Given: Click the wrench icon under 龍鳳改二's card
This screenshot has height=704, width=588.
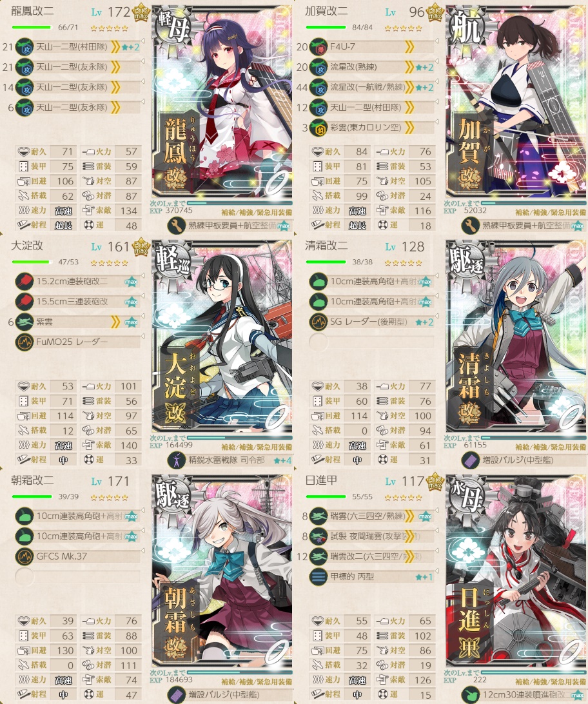Looking at the screenshot, I should point(177,226).
